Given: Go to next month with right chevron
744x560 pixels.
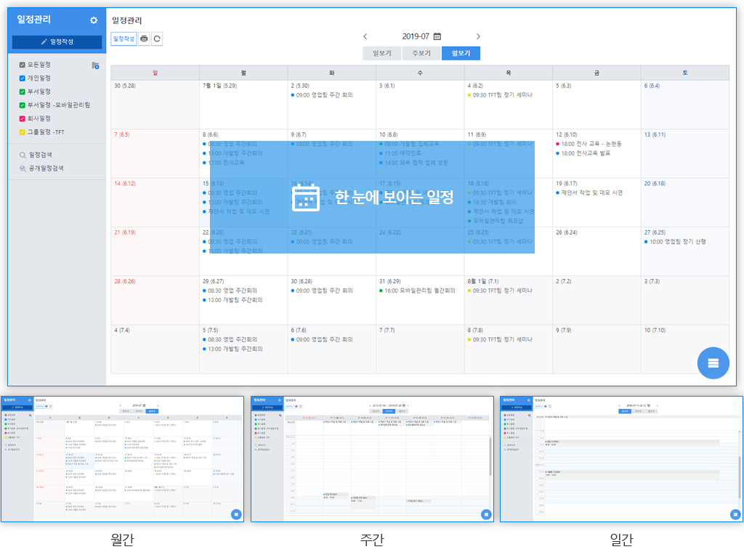Looking at the screenshot, I should [478, 36].
